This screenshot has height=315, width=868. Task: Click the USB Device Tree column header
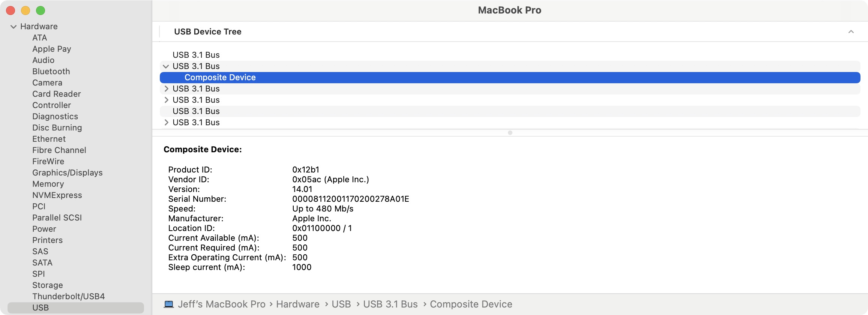pyautogui.click(x=207, y=32)
